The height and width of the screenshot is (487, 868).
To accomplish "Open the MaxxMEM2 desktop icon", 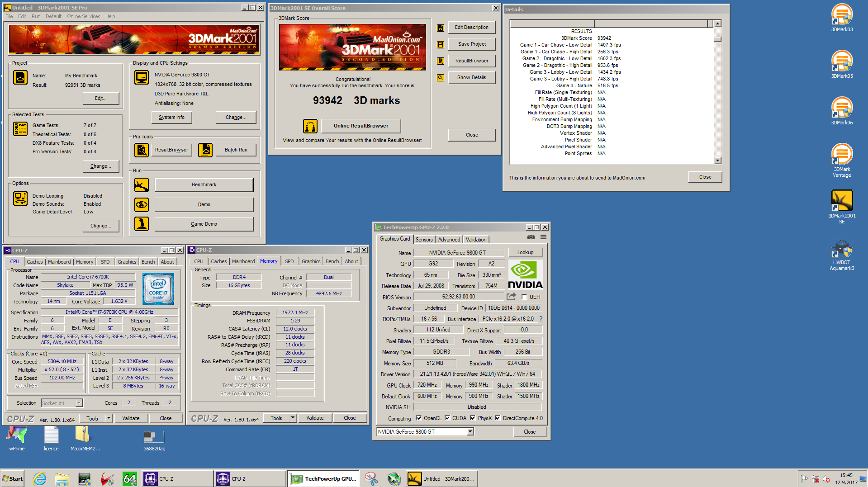I will (x=85, y=439).
